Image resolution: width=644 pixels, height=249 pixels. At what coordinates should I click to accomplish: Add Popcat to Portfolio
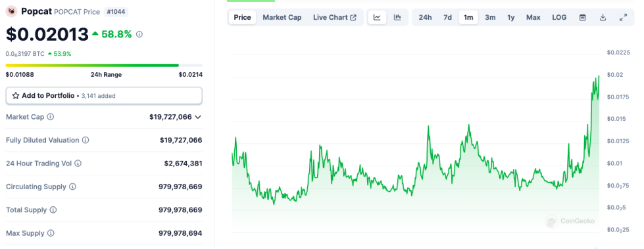(x=104, y=95)
